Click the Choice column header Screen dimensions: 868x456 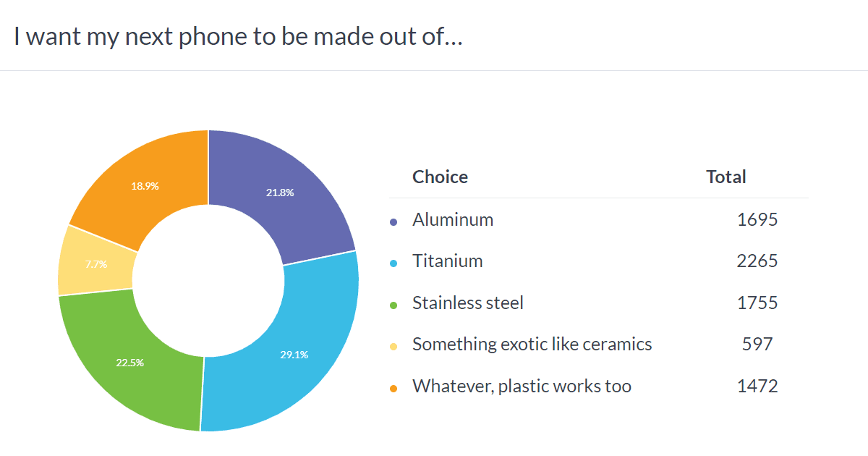click(440, 177)
